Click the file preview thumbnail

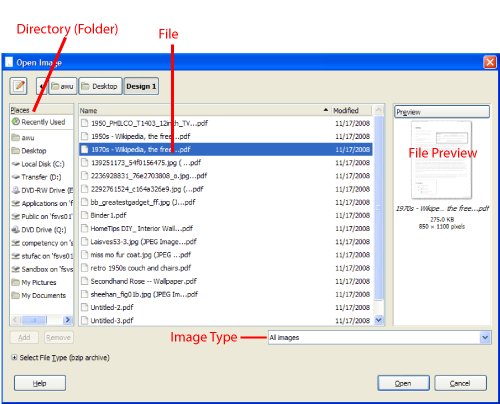click(x=442, y=160)
